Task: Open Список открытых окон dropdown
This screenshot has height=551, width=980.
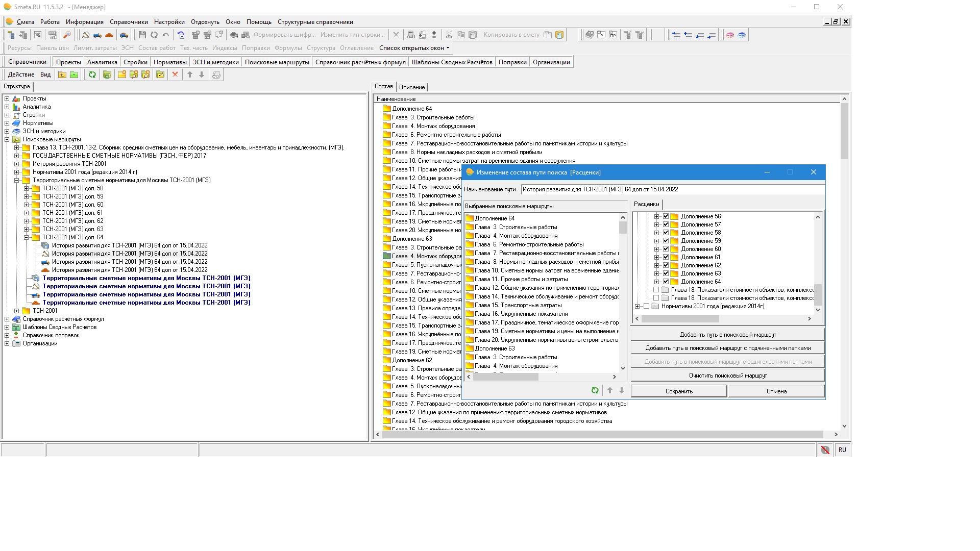Action: click(414, 48)
